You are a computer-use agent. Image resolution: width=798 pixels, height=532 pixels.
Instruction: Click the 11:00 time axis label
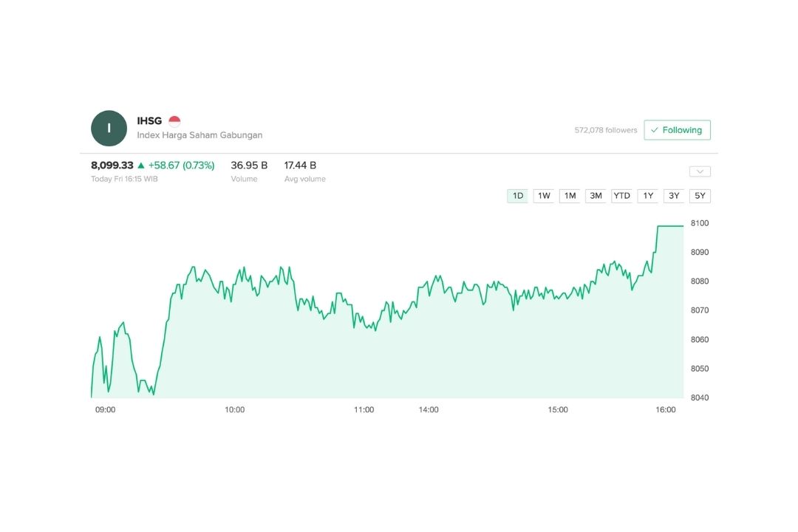click(x=364, y=410)
